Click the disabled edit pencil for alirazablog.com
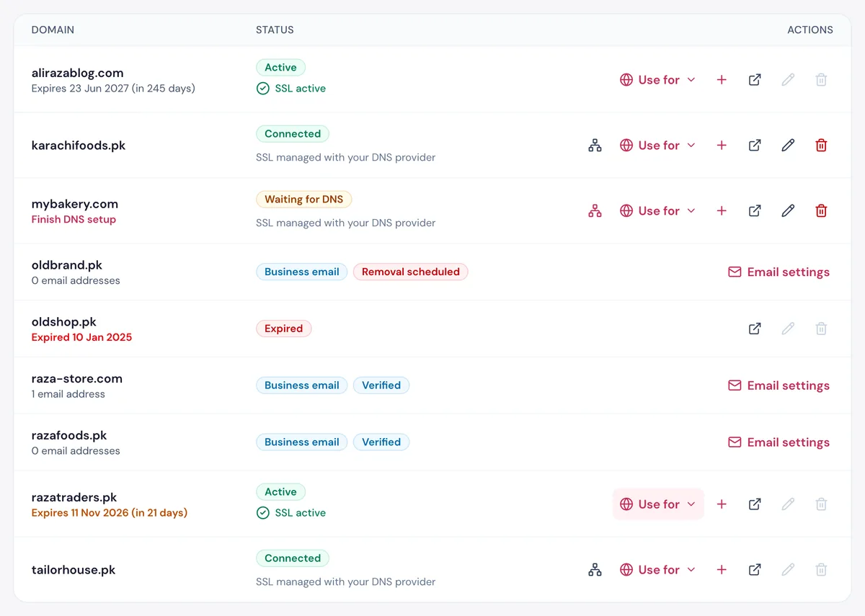The height and width of the screenshot is (616, 865). click(788, 80)
